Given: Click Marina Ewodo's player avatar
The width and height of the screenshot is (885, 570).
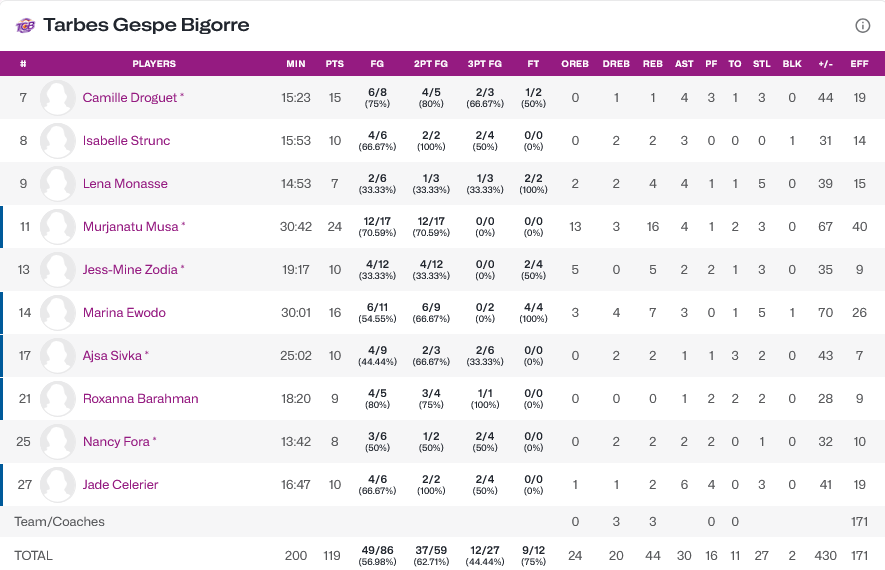Looking at the screenshot, I should point(58,313).
